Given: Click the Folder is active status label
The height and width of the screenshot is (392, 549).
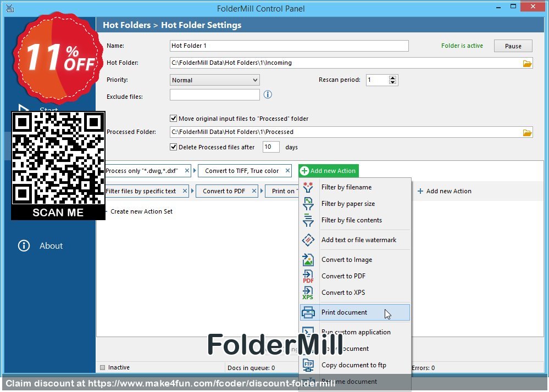Looking at the screenshot, I should [462, 46].
